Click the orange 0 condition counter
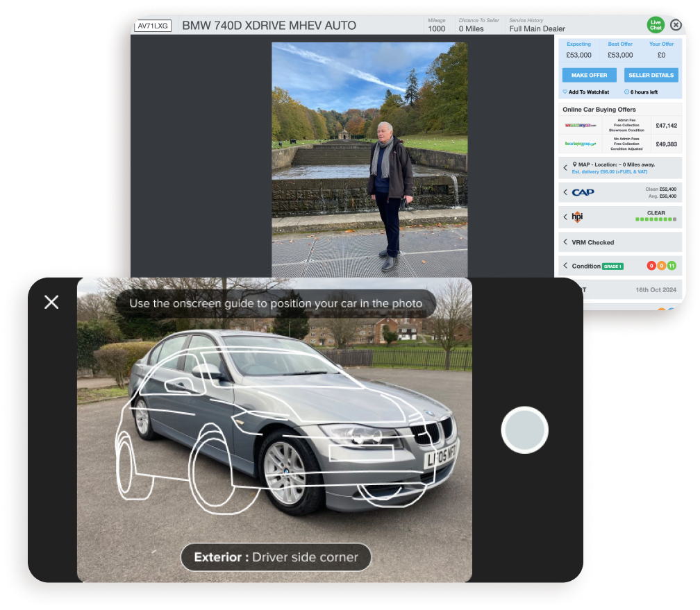The image size is (700, 610). point(662,266)
